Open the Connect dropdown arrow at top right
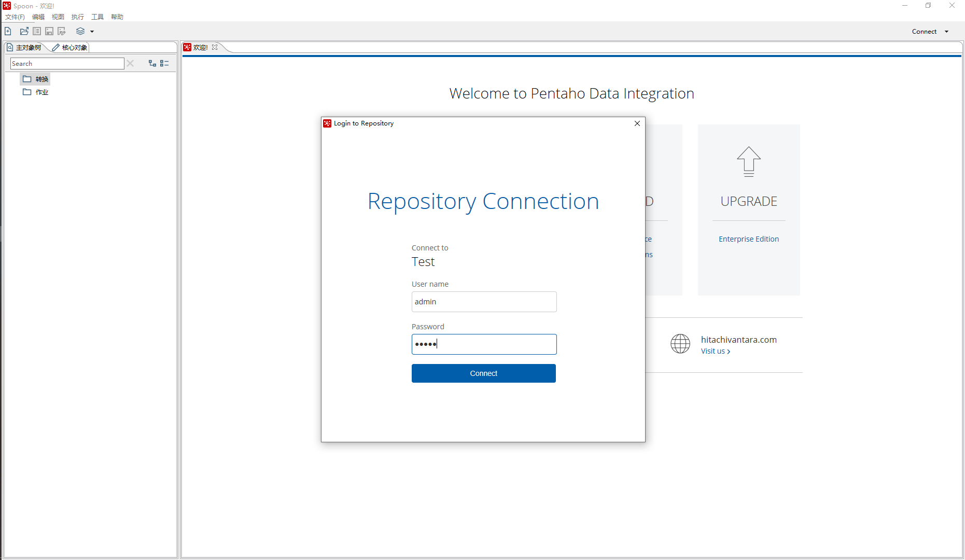 click(x=947, y=32)
